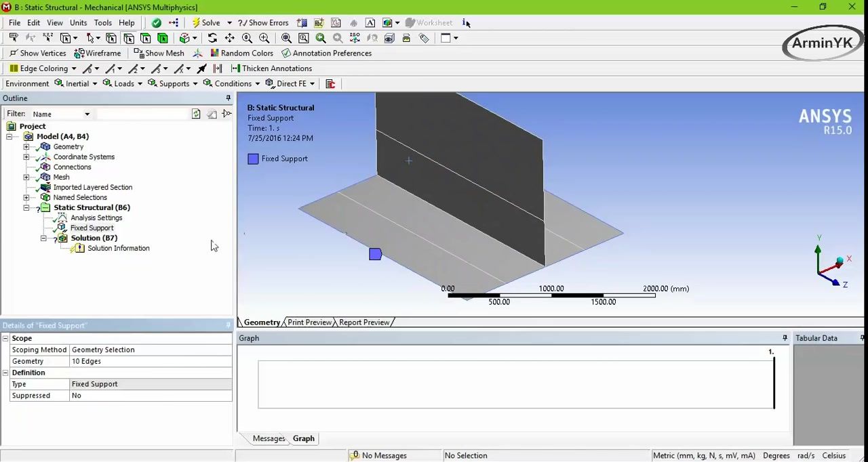
Task: Open the Inertial dropdown menu
Action: tap(94, 83)
